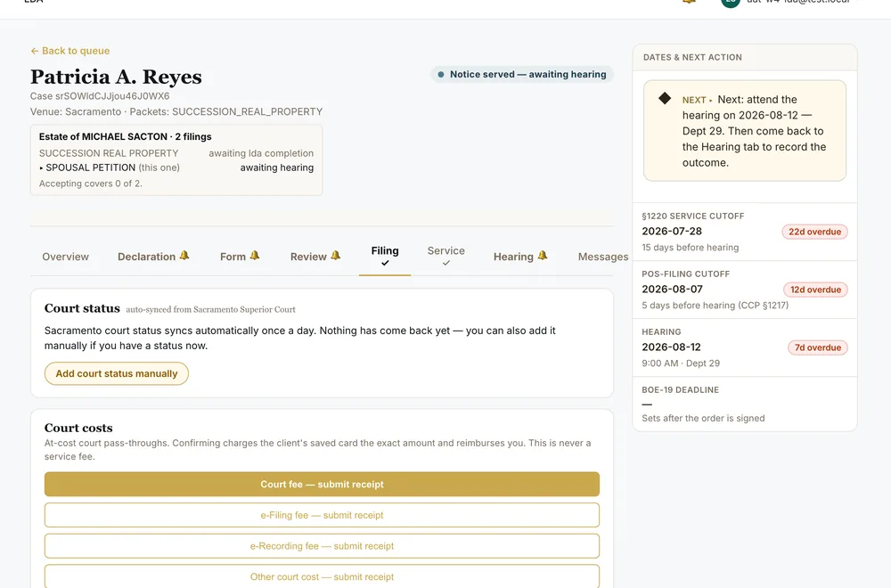
Task: Click the POS-filing cutoff date 2026-08-07
Action: tap(672, 290)
